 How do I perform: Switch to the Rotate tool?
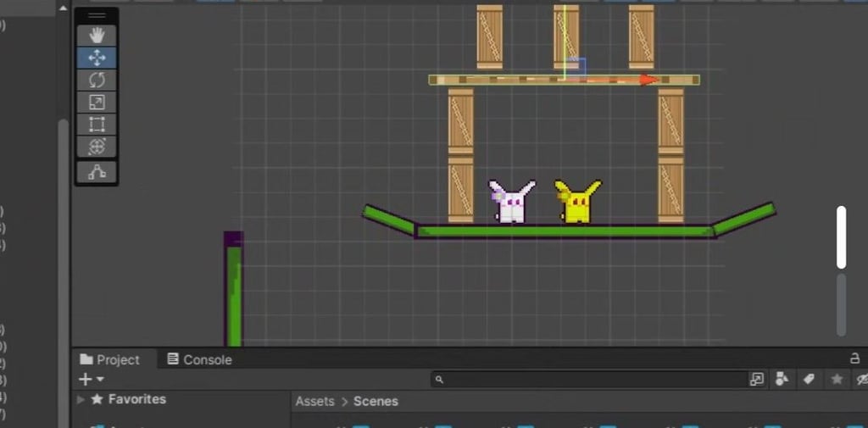coord(97,80)
